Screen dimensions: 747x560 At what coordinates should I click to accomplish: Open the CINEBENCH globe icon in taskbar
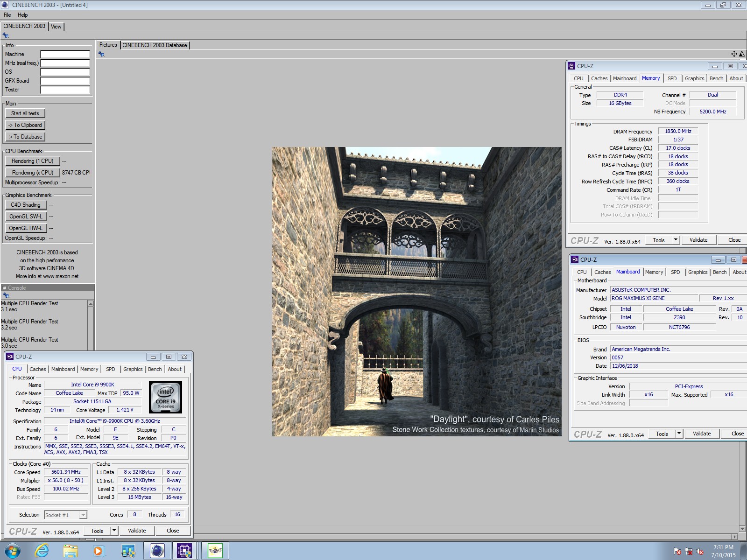coord(157,551)
